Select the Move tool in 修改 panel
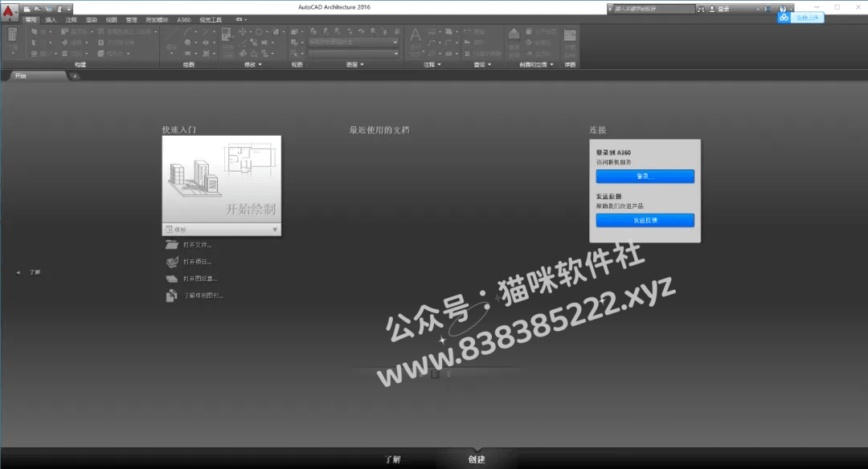Image resolution: width=868 pixels, height=469 pixels. pos(243,31)
